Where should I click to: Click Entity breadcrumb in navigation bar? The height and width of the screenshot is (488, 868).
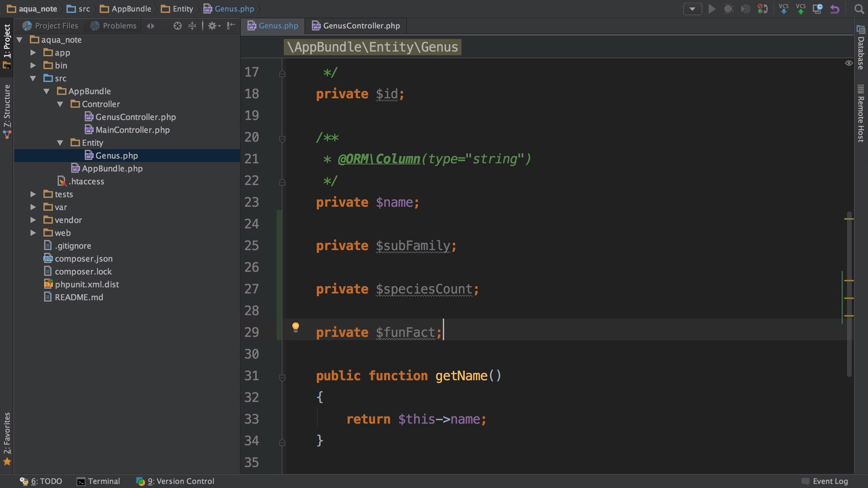(177, 9)
